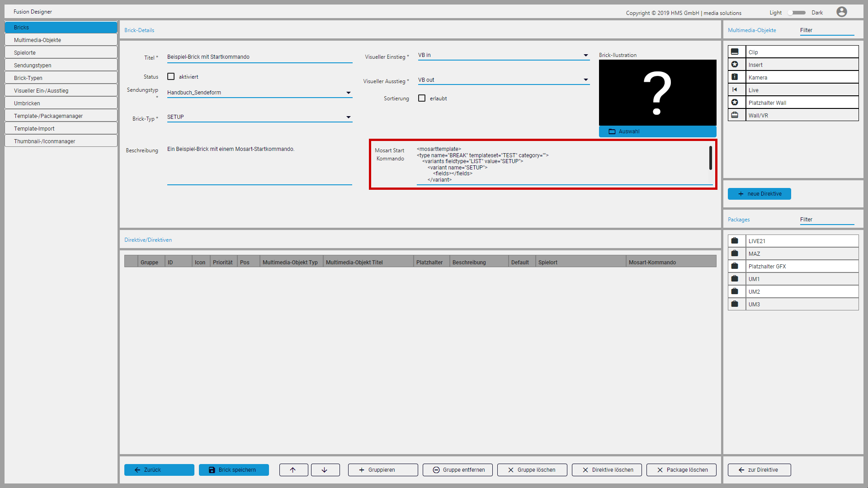
Task: Click the Mosart Start Kommando scrollbar
Action: pyautogui.click(x=710, y=158)
